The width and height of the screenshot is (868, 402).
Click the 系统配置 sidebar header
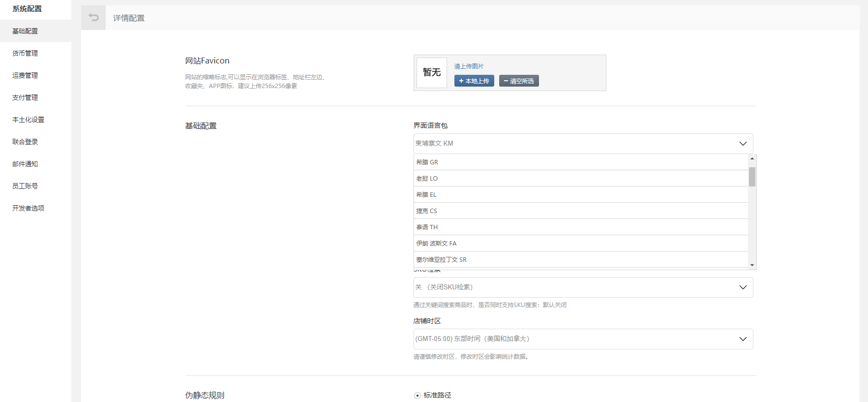(27, 9)
